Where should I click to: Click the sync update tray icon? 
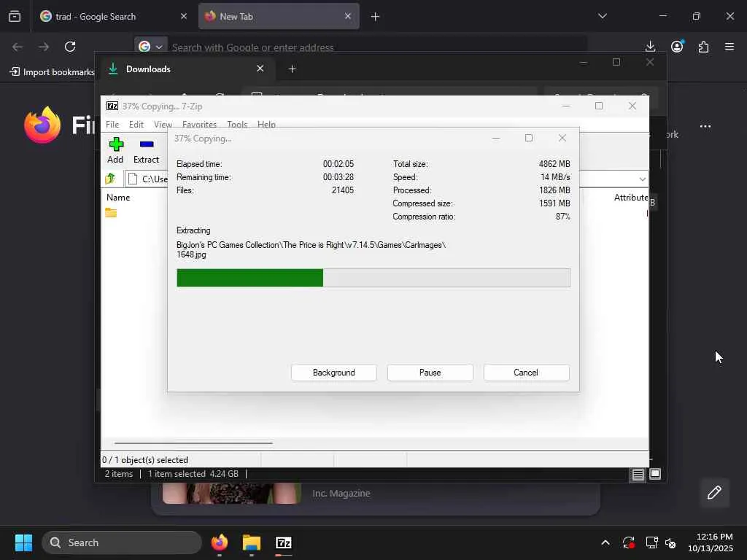click(x=628, y=542)
